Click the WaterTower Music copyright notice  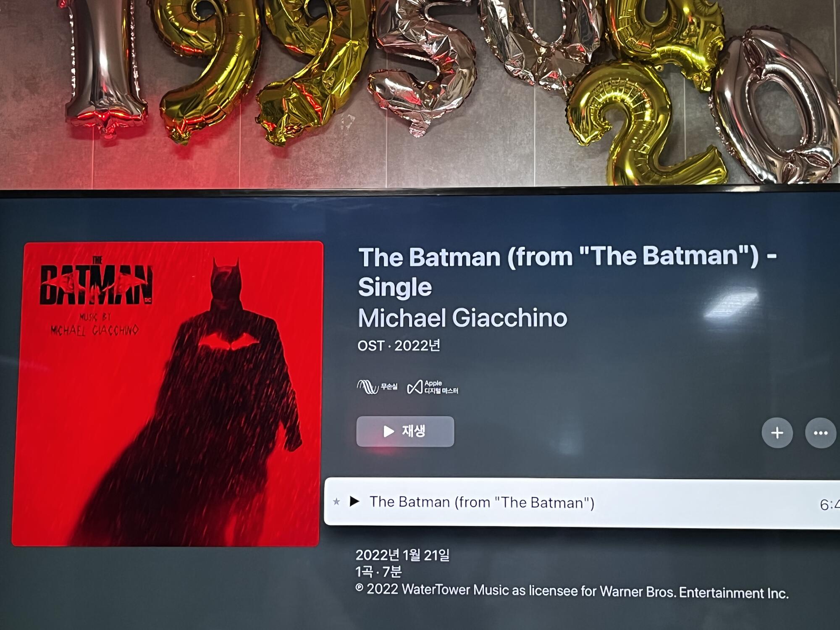point(572,591)
